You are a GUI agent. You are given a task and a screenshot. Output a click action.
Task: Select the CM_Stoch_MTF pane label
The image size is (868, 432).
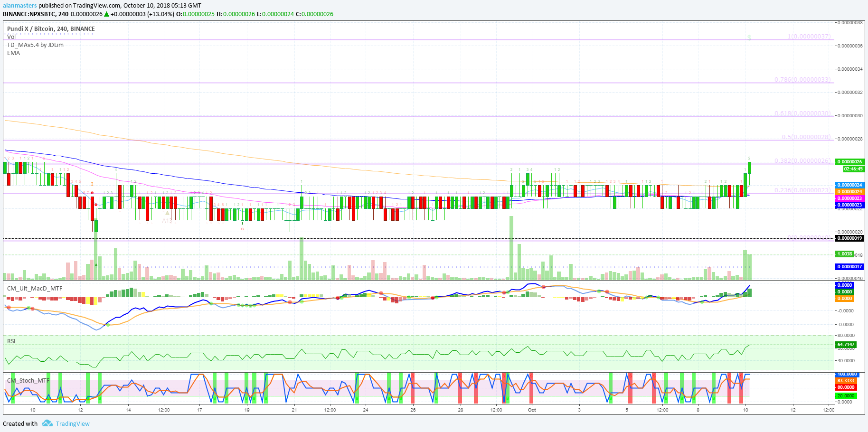(x=28, y=380)
